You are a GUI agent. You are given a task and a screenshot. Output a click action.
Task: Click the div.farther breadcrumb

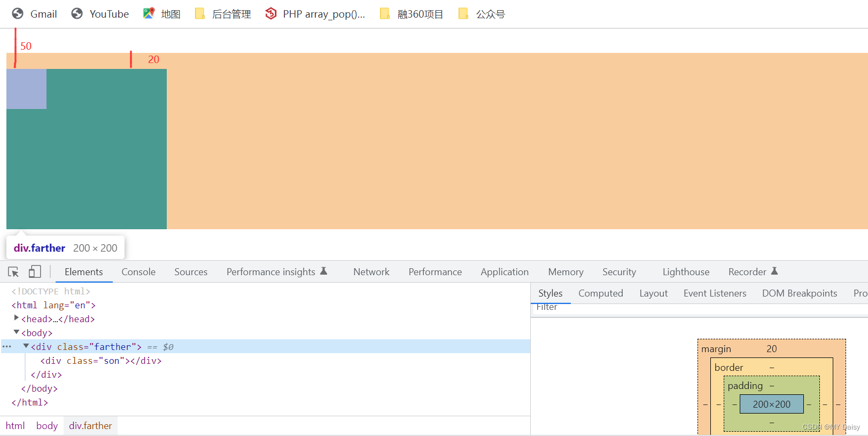click(90, 426)
